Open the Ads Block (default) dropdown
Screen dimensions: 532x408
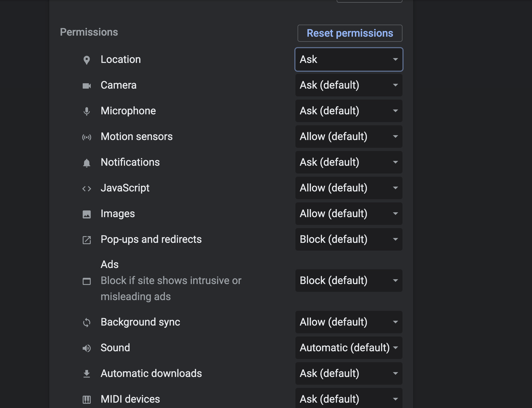point(348,281)
